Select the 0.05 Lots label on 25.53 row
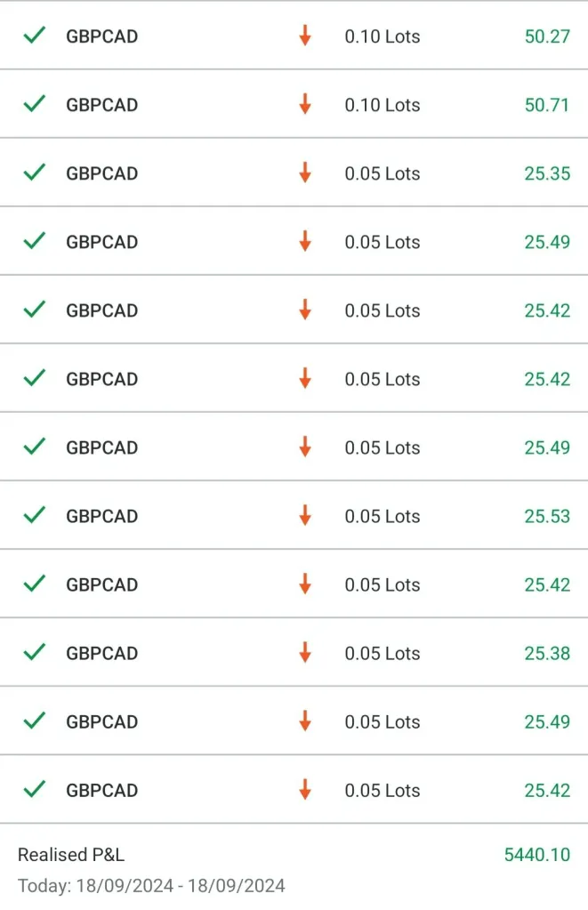The image size is (588, 910). click(383, 516)
